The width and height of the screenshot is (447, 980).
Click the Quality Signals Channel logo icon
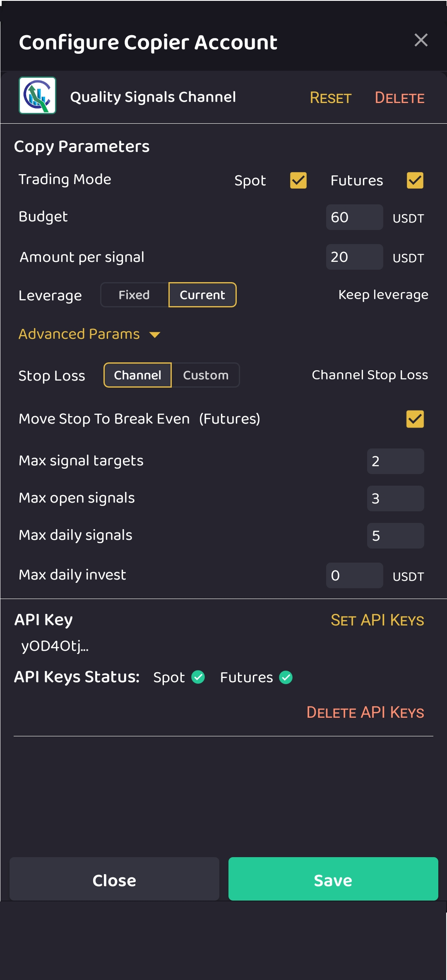(37, 96)
